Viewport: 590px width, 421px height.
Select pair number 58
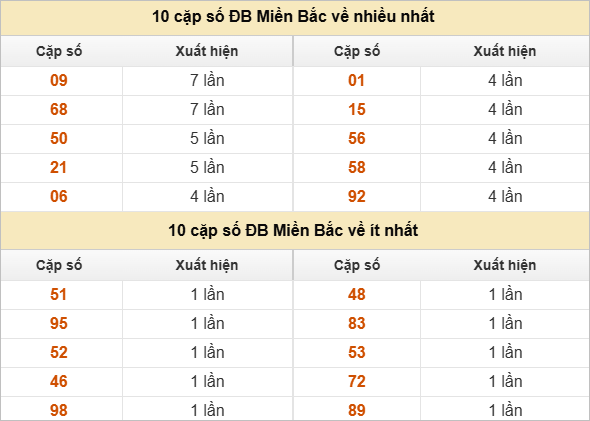[x=357, y=167]
